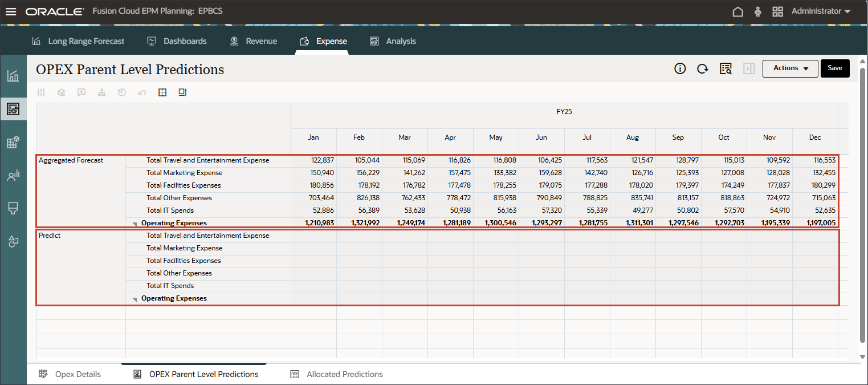Select the forecast report sidebar icon
Viewport: 868px width, 385px height.
13,109
